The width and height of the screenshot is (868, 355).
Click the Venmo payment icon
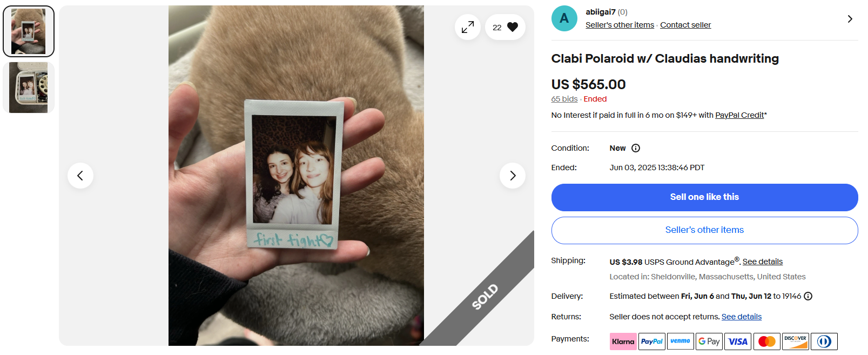pyautogui.click(x=681, y=341)
